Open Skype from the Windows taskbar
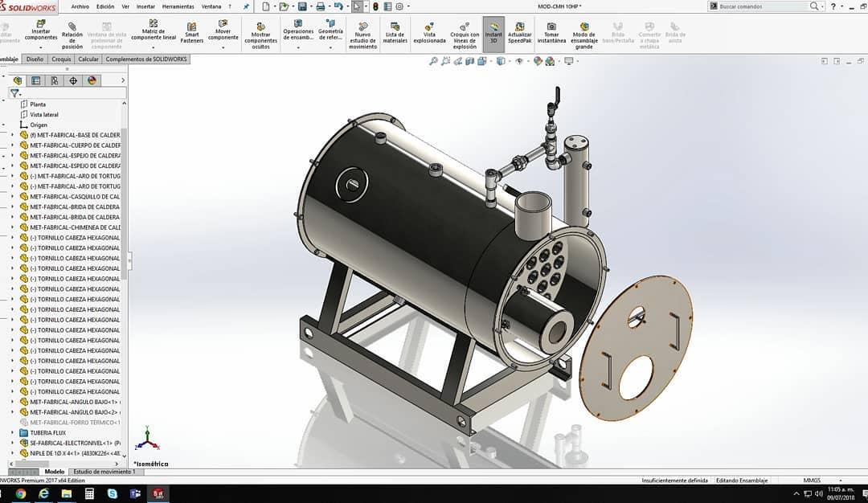This screenshot has width=868, height=503. coord(113,493)
